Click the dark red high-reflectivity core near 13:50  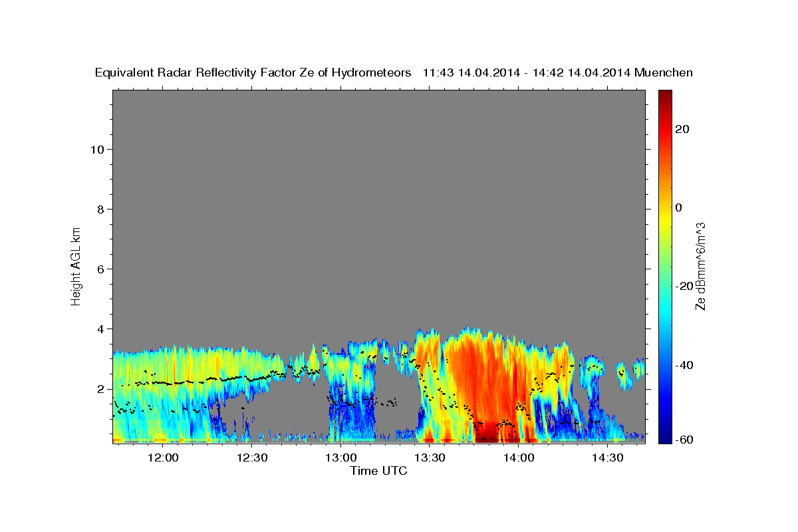tap(490, 432)
